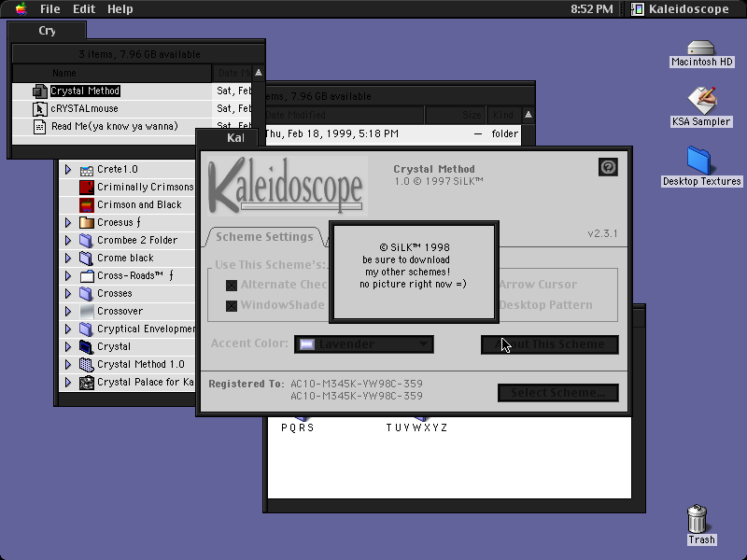Select the Macintosh HD disk icon
747x560 pixels.
701,49
